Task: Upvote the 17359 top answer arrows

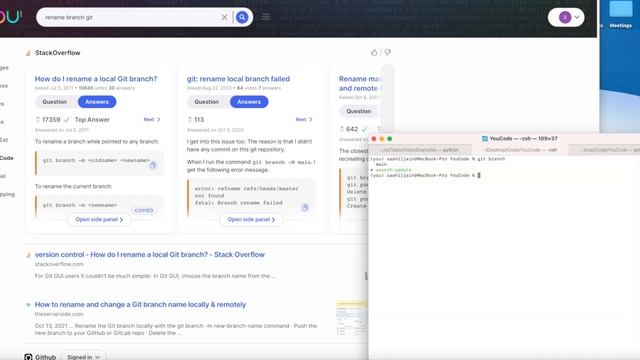Action: click(38, 120)
